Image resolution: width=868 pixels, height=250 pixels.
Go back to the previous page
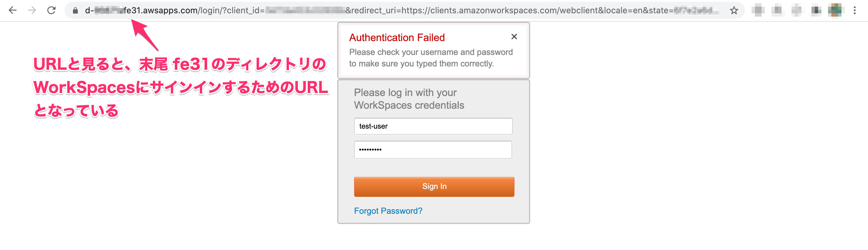pos(13,11)
